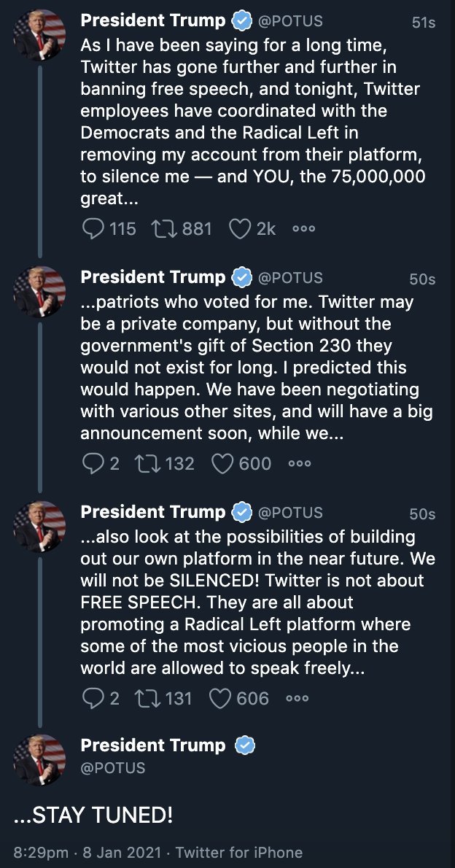This screenshot has height=868, width=455.
Task: Like the tweet with 606 likes
Action: click(221, 698)
